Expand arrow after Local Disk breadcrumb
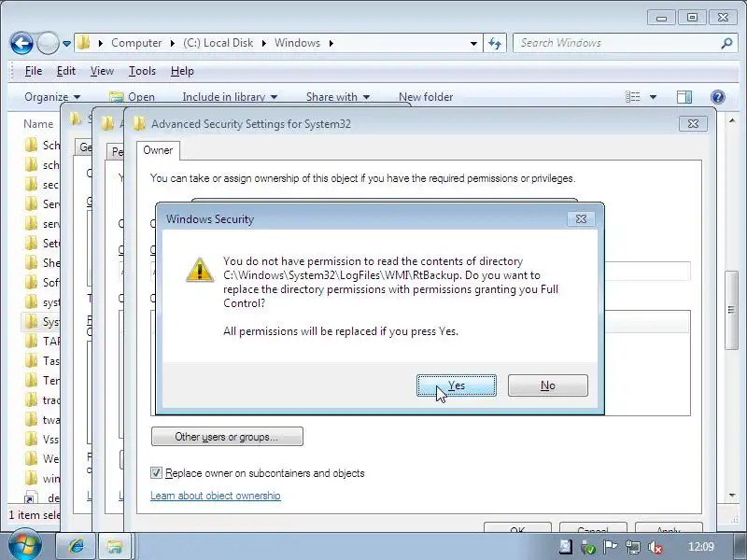Screen dimensions: 747x560 [264, 43]
